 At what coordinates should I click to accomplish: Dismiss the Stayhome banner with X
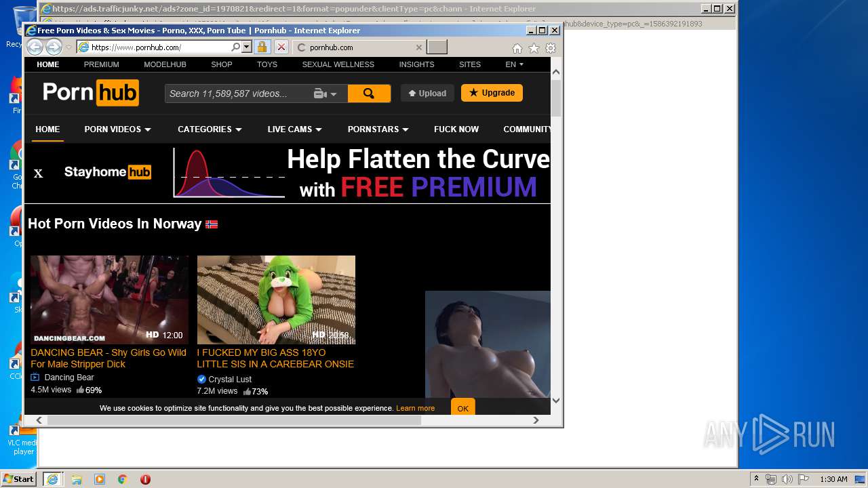(x=39, y=174)
